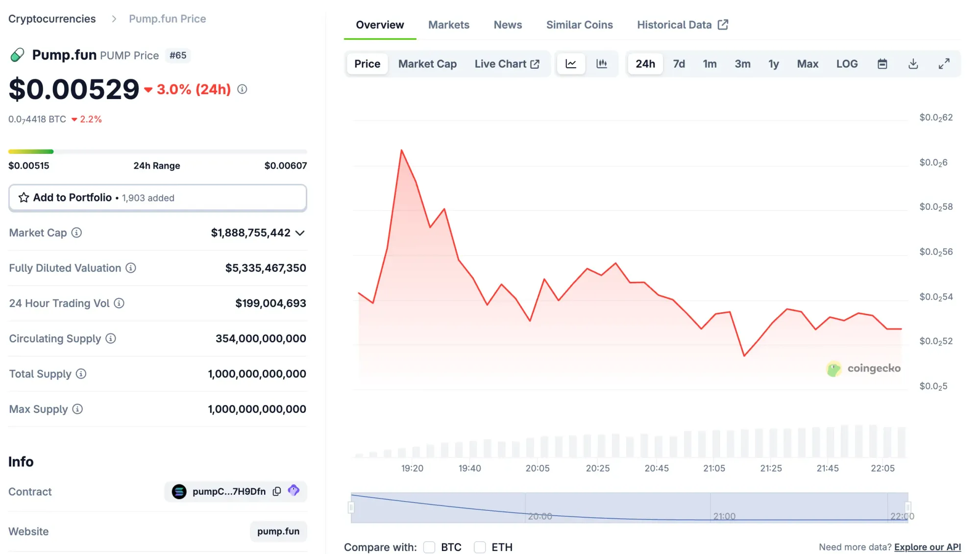980x554 pixels.
Task: Select the Max time range
Action: click(808, 64)
